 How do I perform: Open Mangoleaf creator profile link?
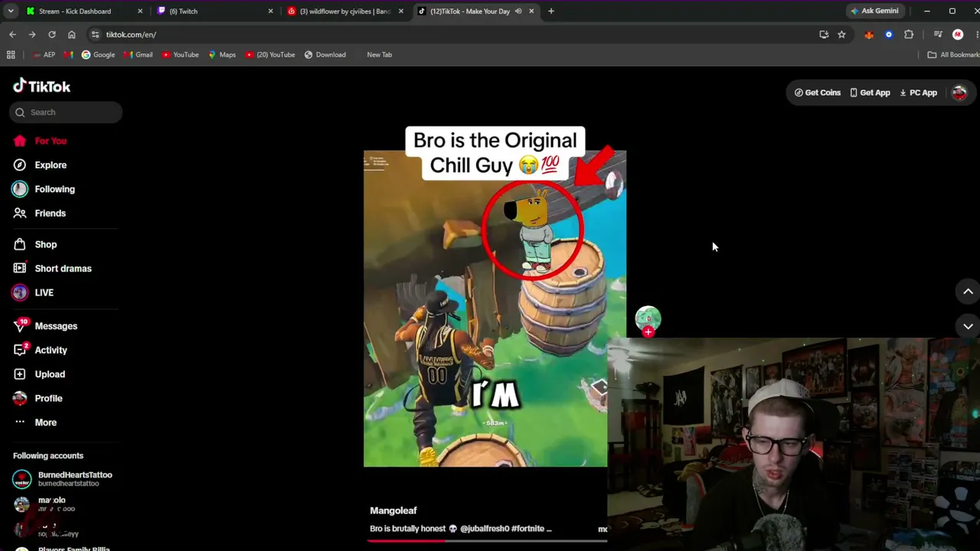tap(394, 510)
